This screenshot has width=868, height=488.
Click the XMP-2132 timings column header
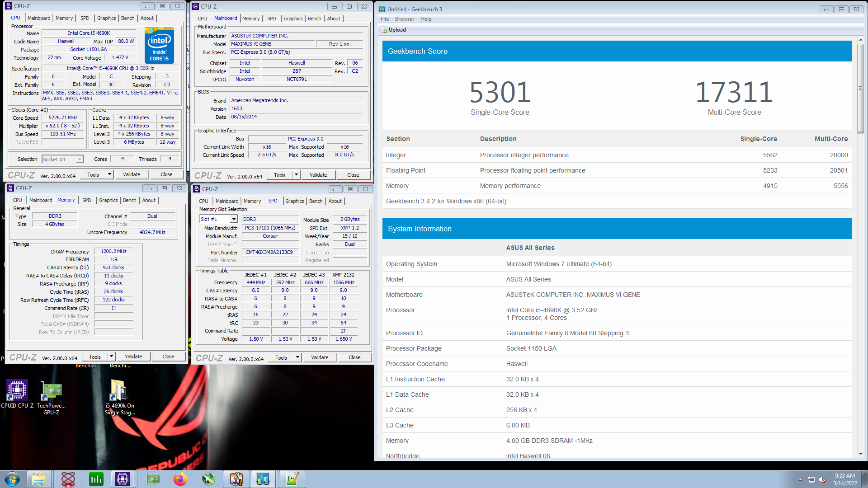[x=343, y=275]
